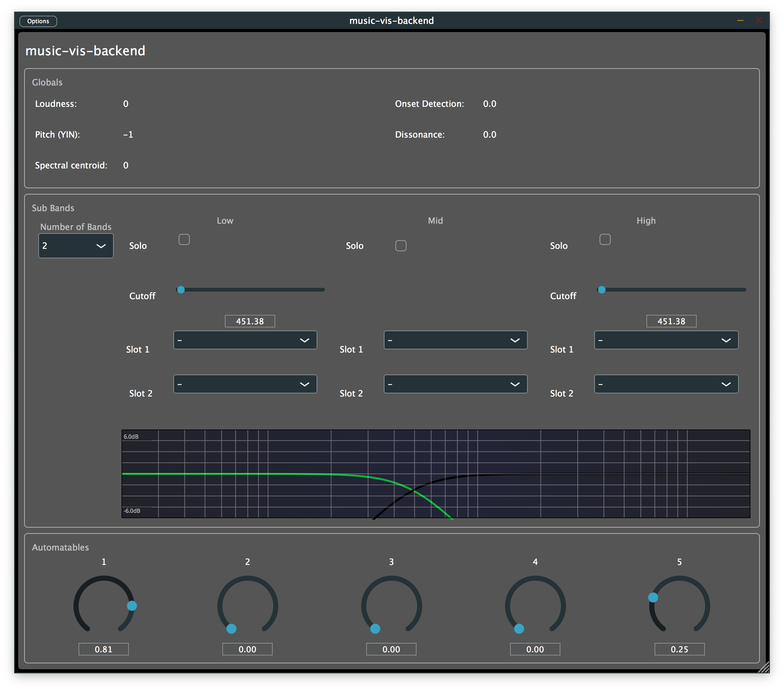Click the Options button
784x690 pixels.
pos(38,21)
